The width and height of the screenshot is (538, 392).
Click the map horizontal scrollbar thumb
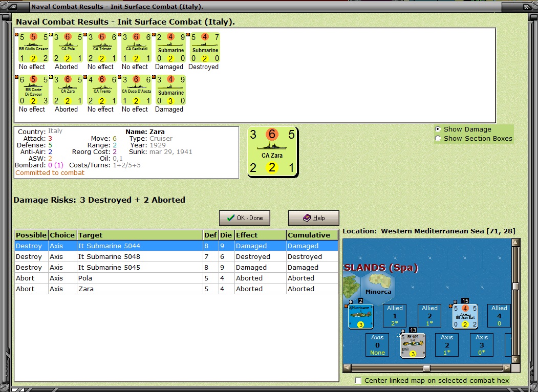[426, 368]
